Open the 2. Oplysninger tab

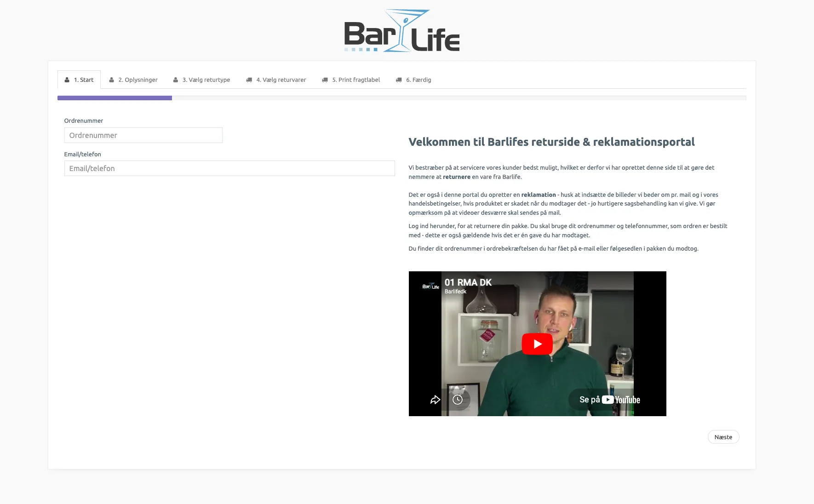coord(133,80)
